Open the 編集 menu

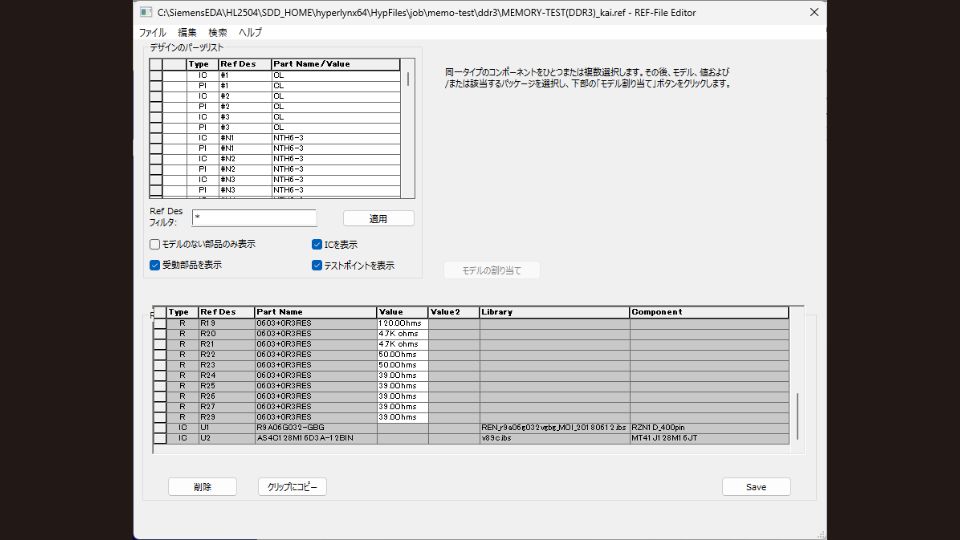pyautogui.click(x=187, y=32)
